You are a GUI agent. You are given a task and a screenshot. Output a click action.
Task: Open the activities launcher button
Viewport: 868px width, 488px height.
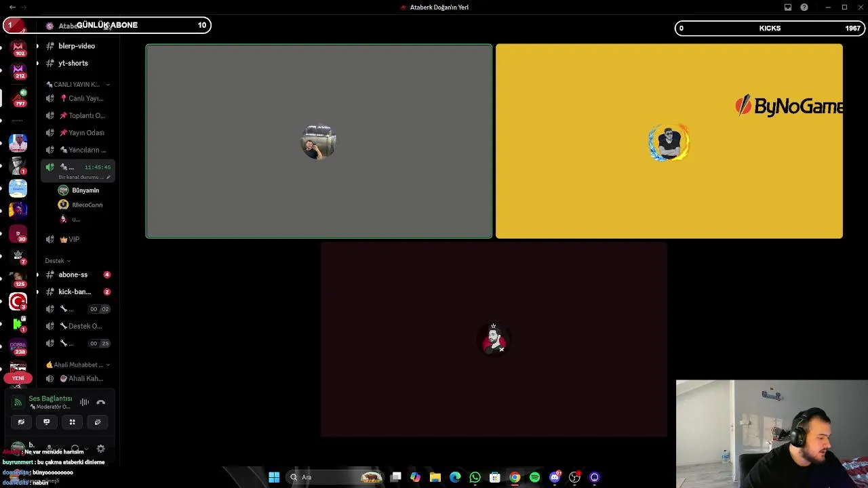[72, 422]
